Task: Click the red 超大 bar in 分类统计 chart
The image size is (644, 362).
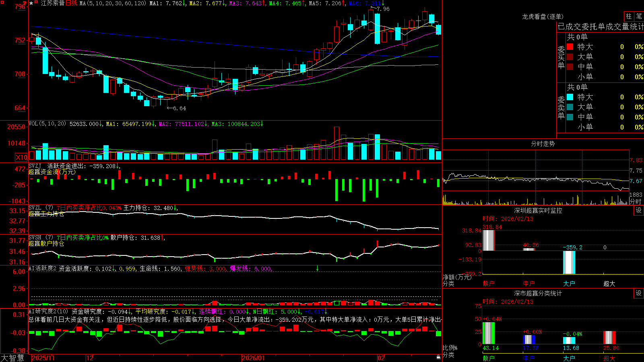Action: tap(609, 338)
